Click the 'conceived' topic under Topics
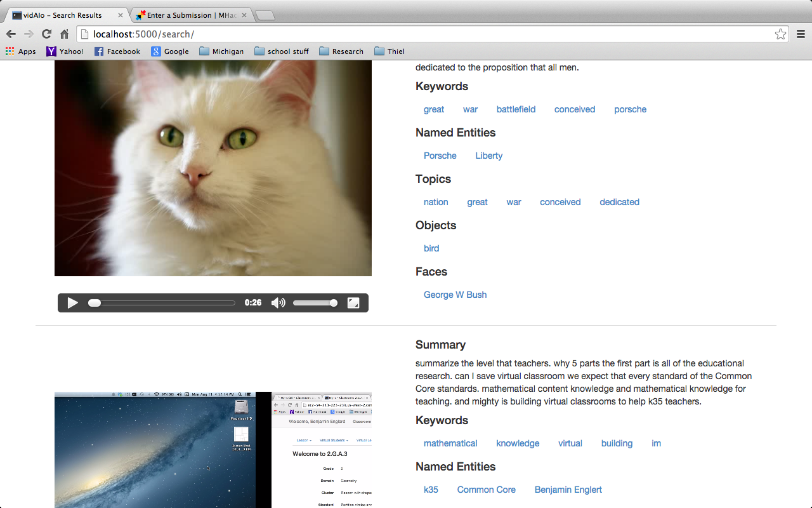Viewport: 812px width, 508px height. (560, 202)
